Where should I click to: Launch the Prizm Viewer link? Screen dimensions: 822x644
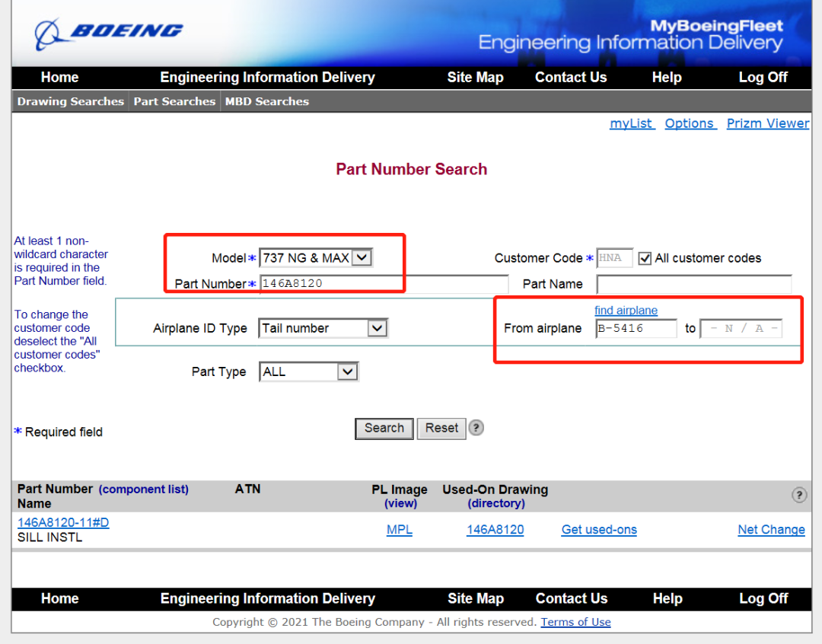(767, 124)
